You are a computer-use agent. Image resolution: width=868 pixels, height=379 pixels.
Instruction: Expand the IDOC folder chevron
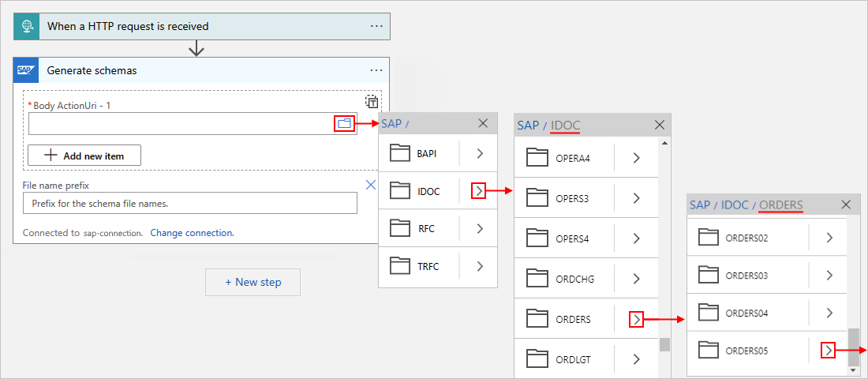coord(479,191)
